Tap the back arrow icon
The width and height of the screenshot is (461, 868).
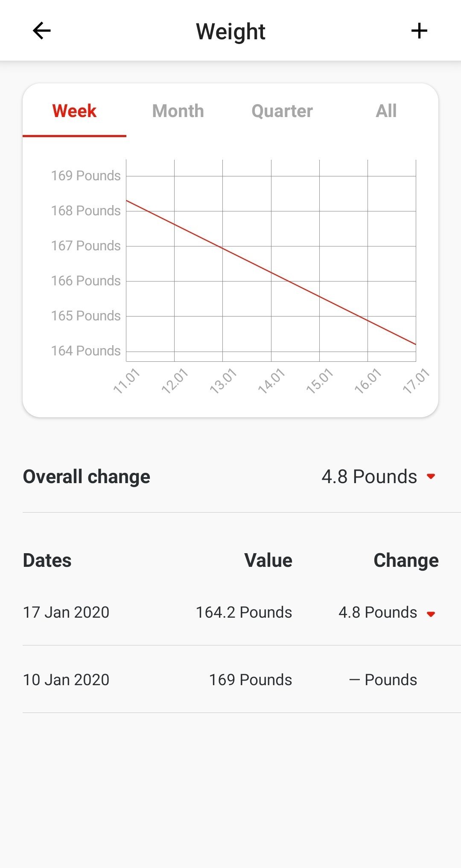tap(42, 31)
